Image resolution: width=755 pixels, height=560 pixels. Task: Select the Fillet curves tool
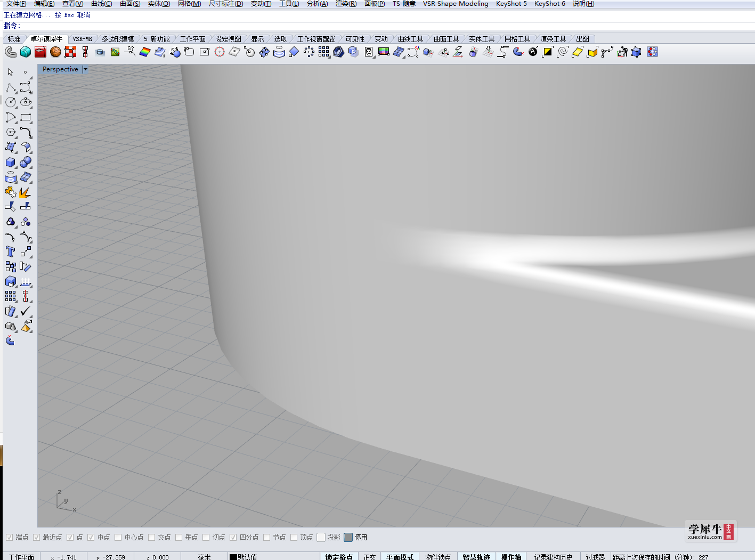[x=26, y=132]
